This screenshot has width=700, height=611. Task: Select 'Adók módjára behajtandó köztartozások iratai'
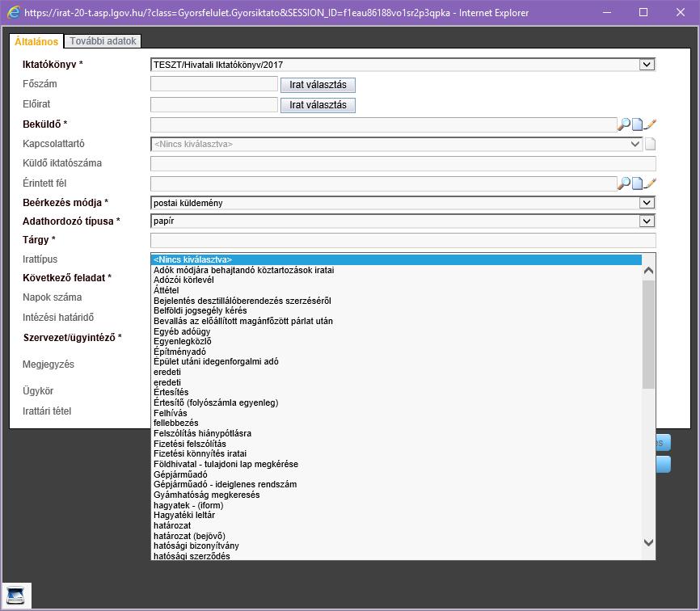[396, 270]
